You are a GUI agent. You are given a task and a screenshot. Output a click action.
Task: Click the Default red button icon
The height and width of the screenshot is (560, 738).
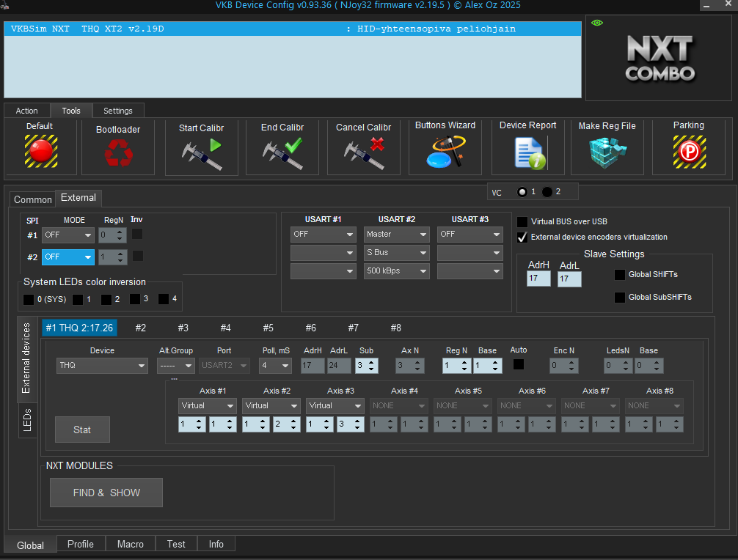pos(41,152)
